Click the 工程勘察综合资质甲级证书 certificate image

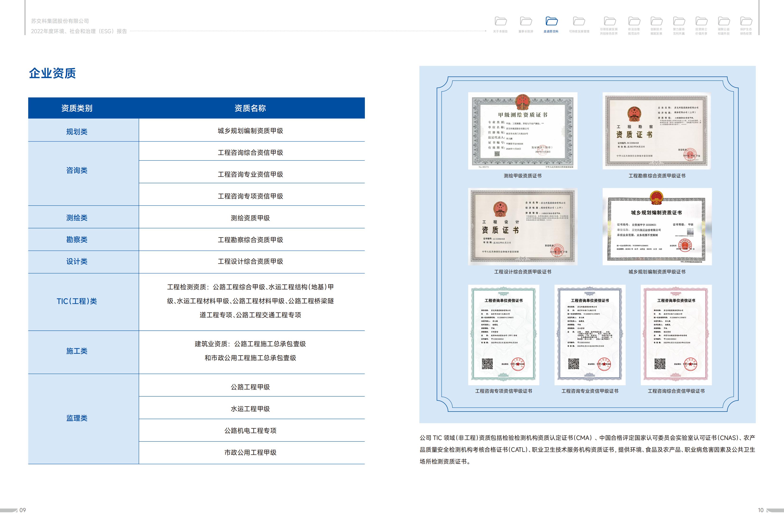(x=656, y=131)
